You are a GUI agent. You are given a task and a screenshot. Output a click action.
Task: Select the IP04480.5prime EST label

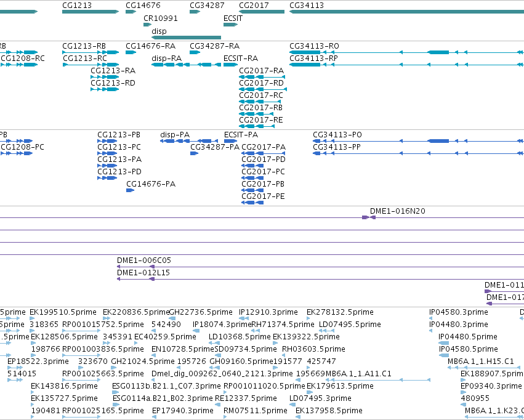(468, 337)
